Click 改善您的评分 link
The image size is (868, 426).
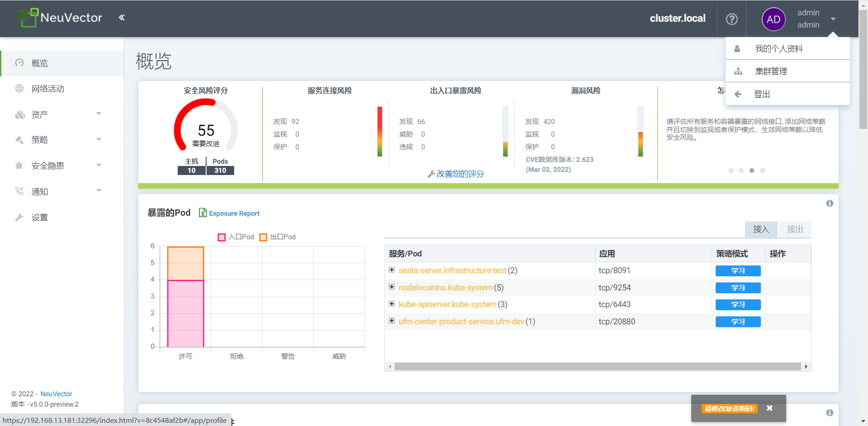tap(460, 174)
